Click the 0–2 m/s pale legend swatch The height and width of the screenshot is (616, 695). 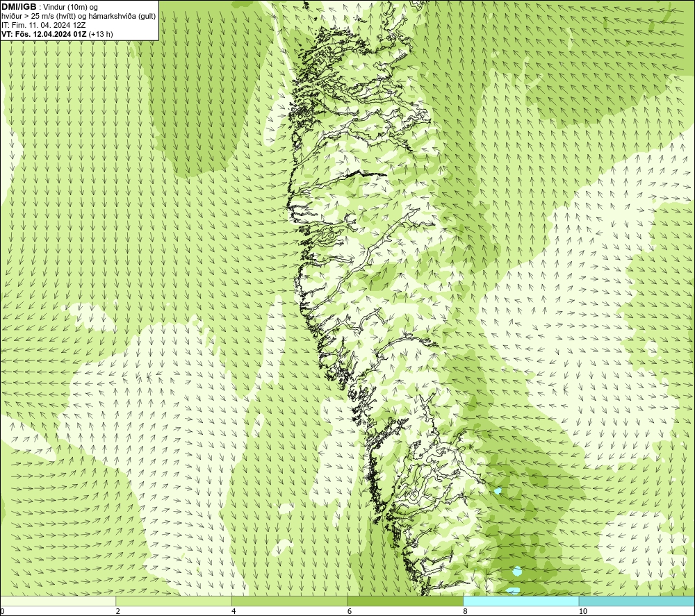pos(58,601)
